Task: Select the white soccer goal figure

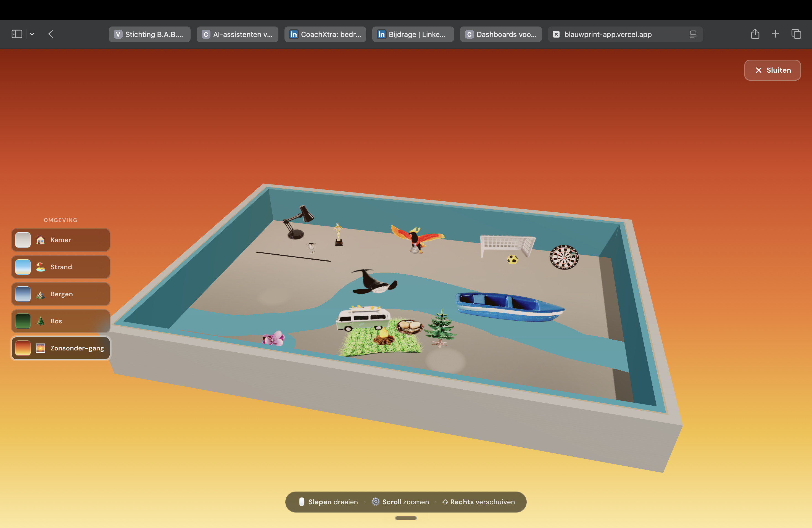Action: click(507, 245)
